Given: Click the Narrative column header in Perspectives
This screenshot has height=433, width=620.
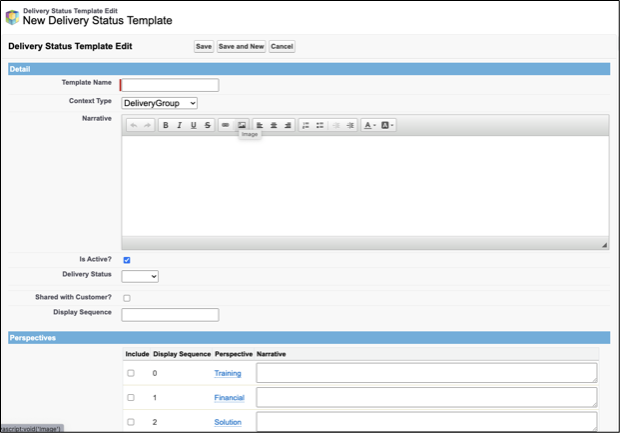Looking at the screenshot, I should coord(271,354).
